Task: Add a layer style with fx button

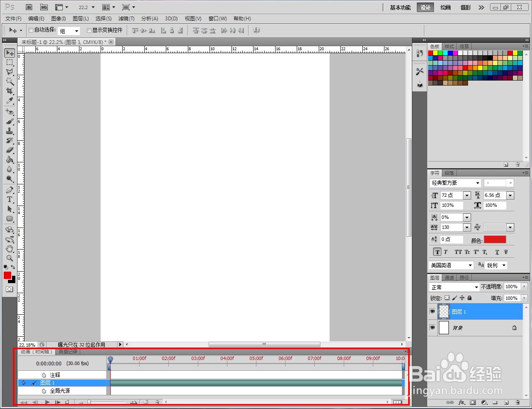Action: pyautogui.click(x=461, y=402)
